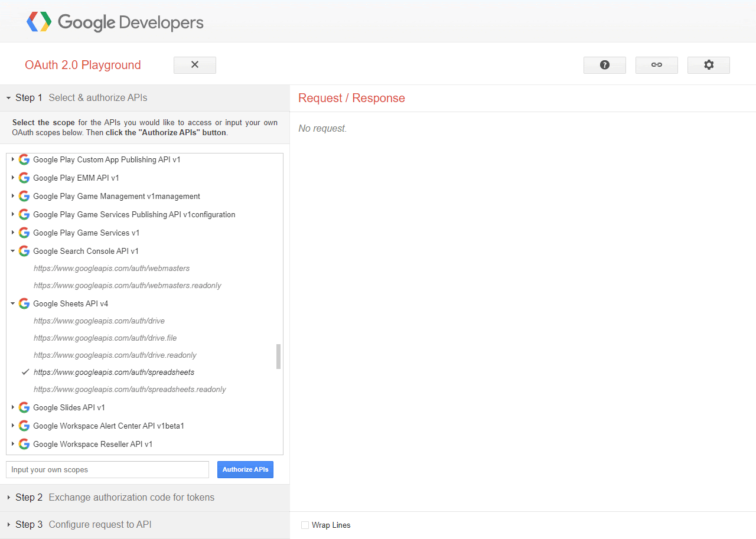
Task: Collapse Step 1 Select & authorize APIs
Action: tap(145, 97)
